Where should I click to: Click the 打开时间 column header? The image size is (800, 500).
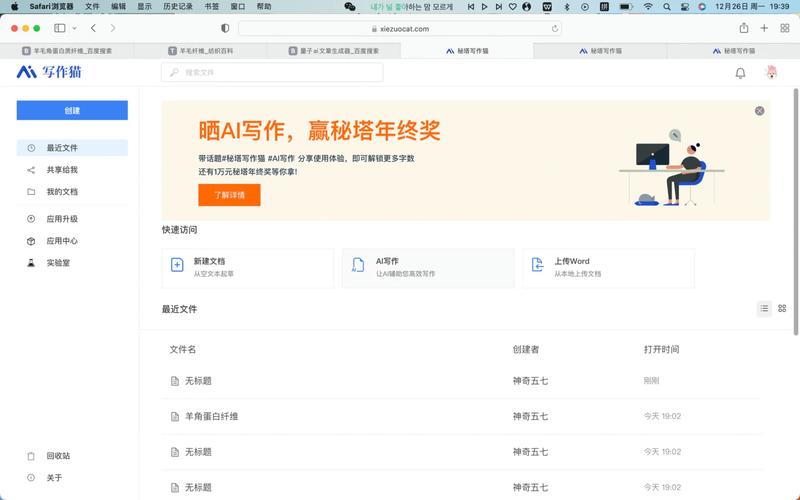click(x=661, y=349)
